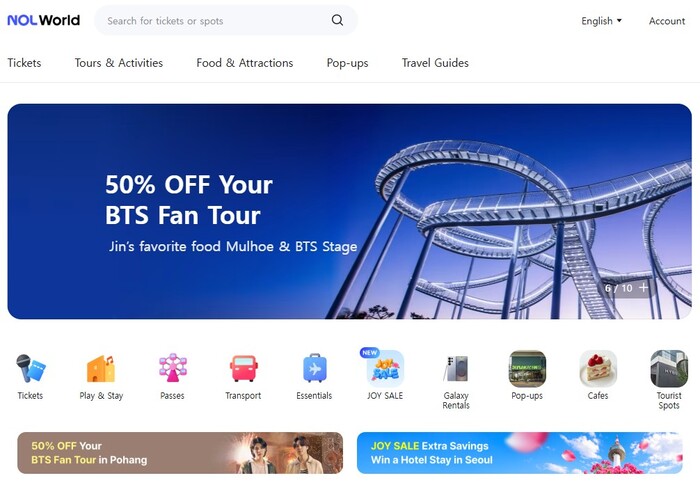The height and width of the screenshot is (494, 700).
Task: Click the NOL World logo
Action: tap(44, 20)
